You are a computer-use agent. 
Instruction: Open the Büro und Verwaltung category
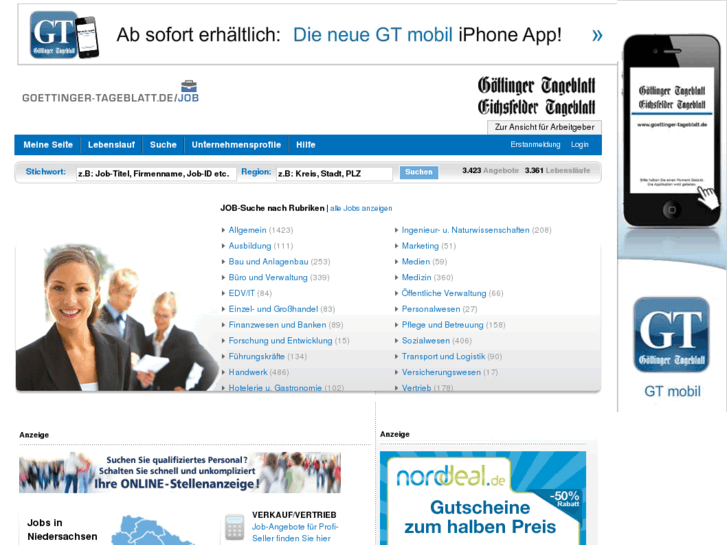pyautogui.click(x=268, y=277)
